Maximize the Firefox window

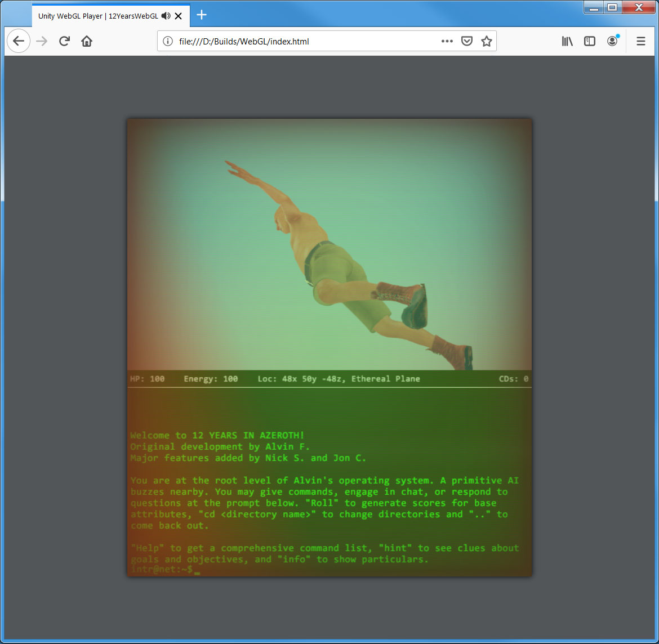612,7
